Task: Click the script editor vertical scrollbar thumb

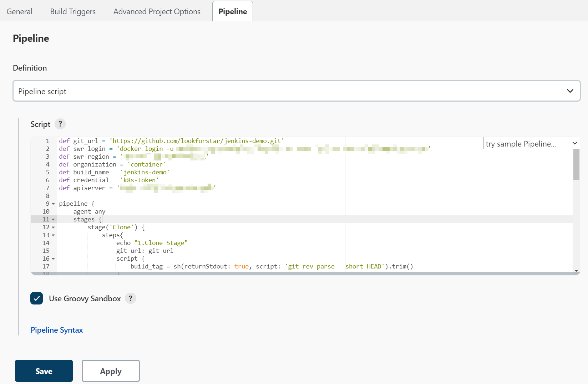Action: click(576, 164)
